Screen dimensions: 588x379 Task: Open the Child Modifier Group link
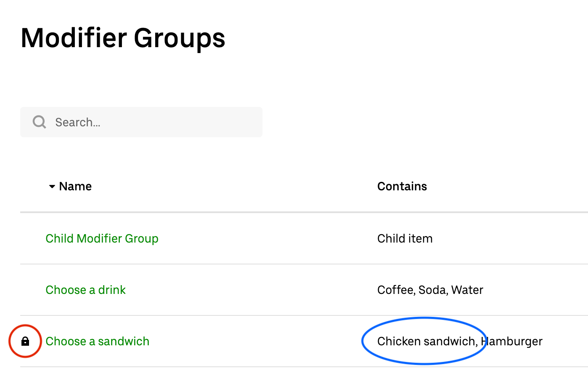[102, 239]
